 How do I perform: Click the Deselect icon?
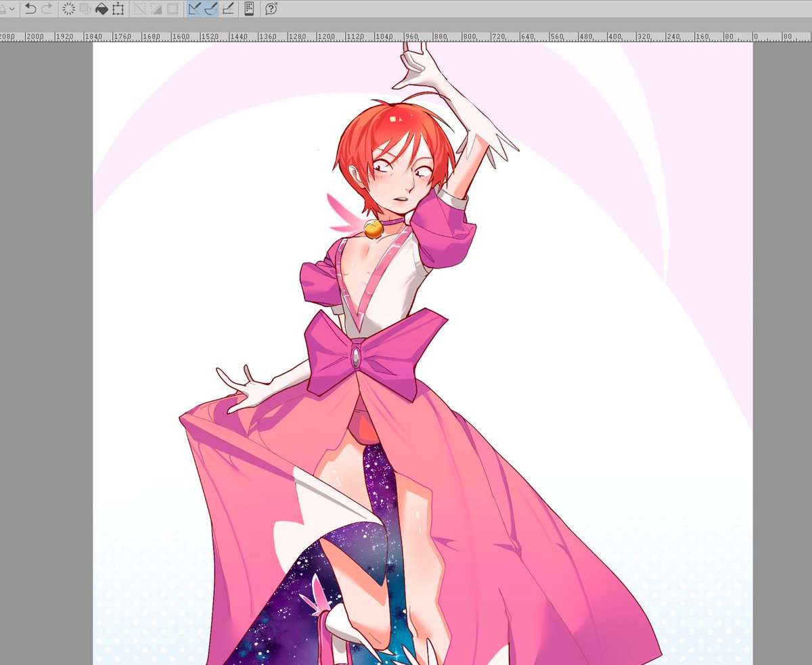point(140,9)
